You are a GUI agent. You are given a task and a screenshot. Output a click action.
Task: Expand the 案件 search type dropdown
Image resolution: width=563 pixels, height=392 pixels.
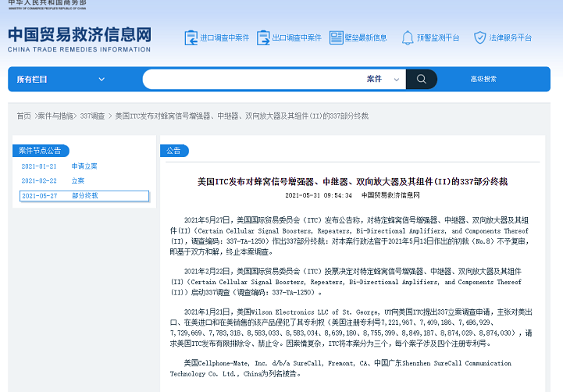(383, 79)
